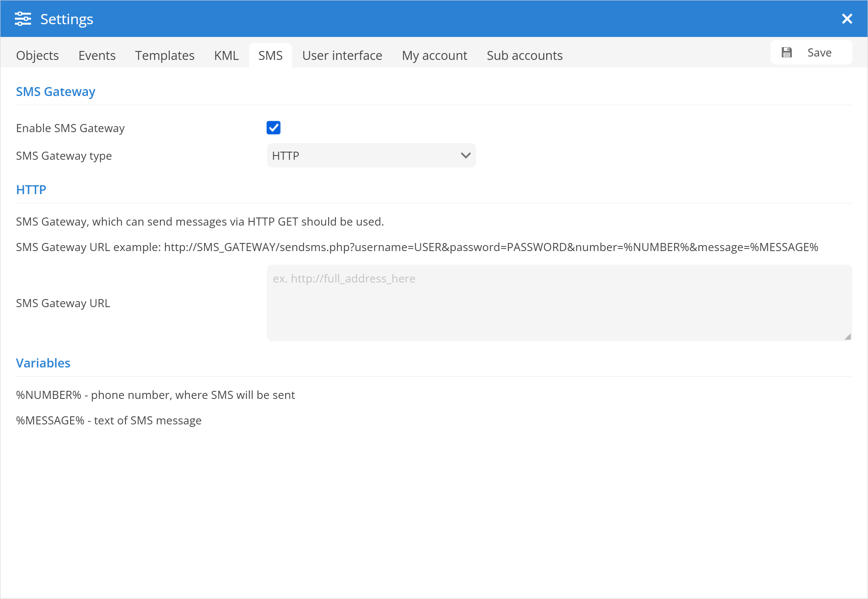Click the Variables section heading
The height and width of the screenshot is (599, 868).
(x=43, y=363)
